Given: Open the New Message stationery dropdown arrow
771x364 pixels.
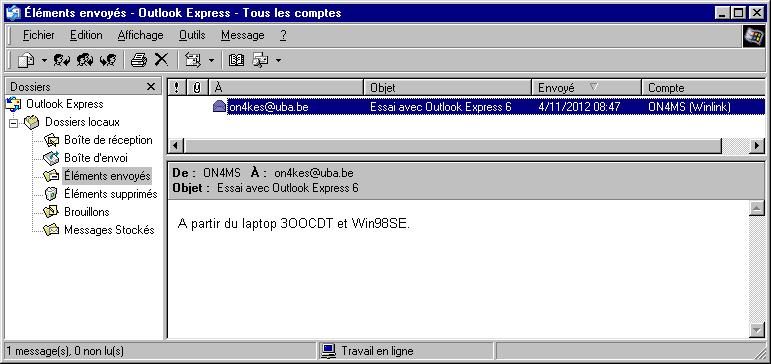Looking at the screenshot, I should 44,61.
